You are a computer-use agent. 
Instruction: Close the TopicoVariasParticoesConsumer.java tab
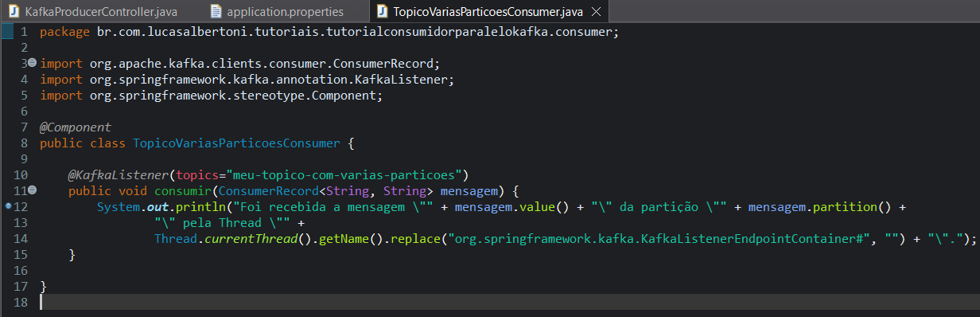coord(595,12)
